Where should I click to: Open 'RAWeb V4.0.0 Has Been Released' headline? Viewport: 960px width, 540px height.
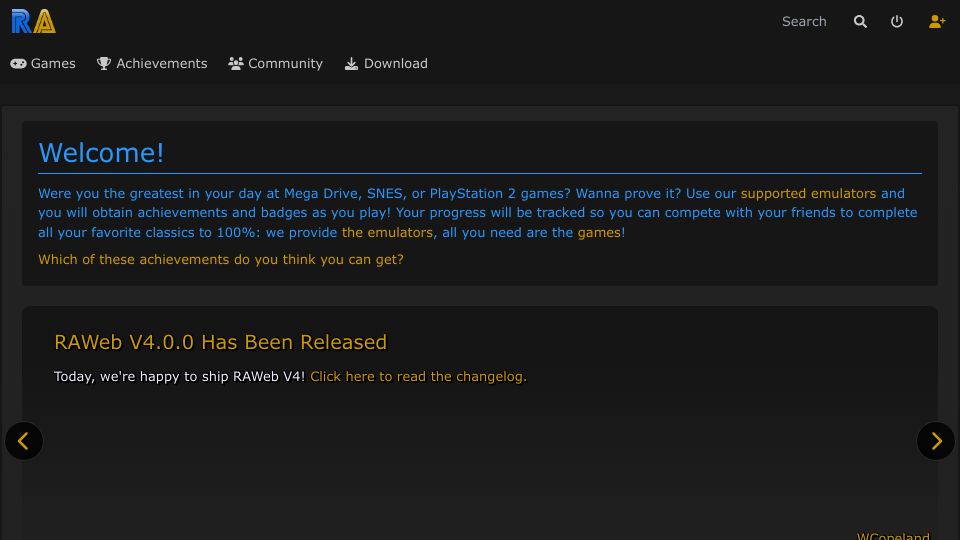[x=220, y=342]
